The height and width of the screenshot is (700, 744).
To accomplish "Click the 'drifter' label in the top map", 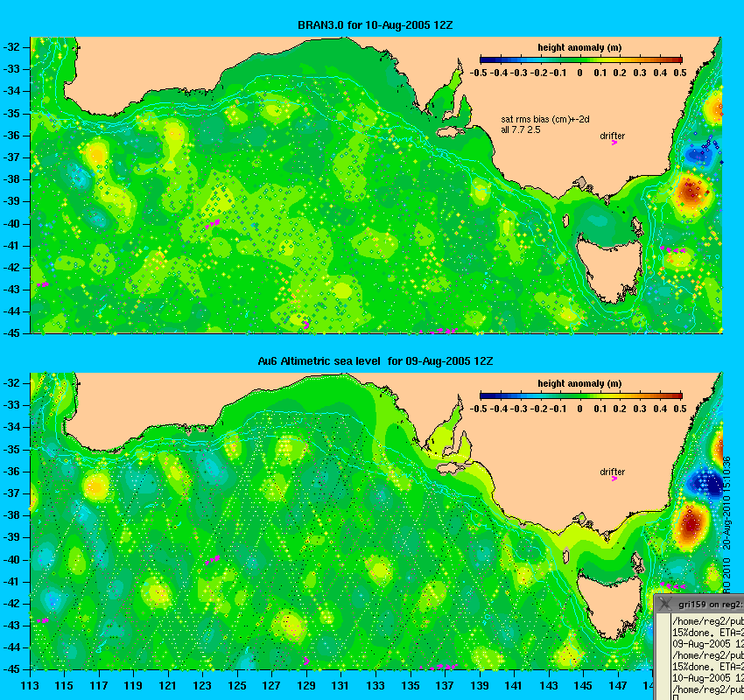I will point(613,136).
